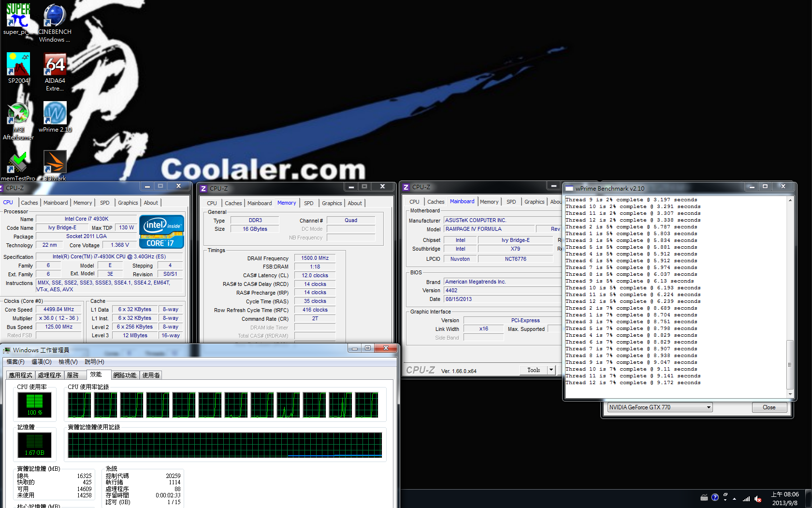Open 檢視(V) menu in Task Manager
This screenshot has width=812, height=508.
[x=68, y=362]
